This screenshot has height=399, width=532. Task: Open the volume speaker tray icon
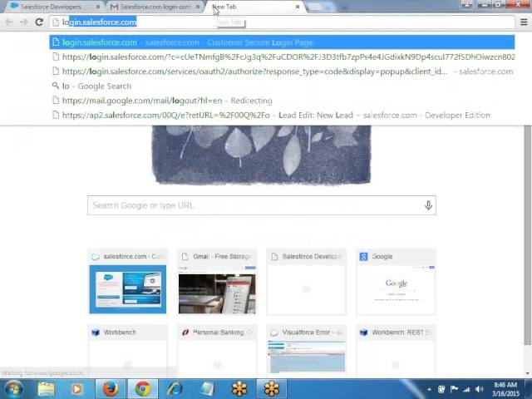480,389
